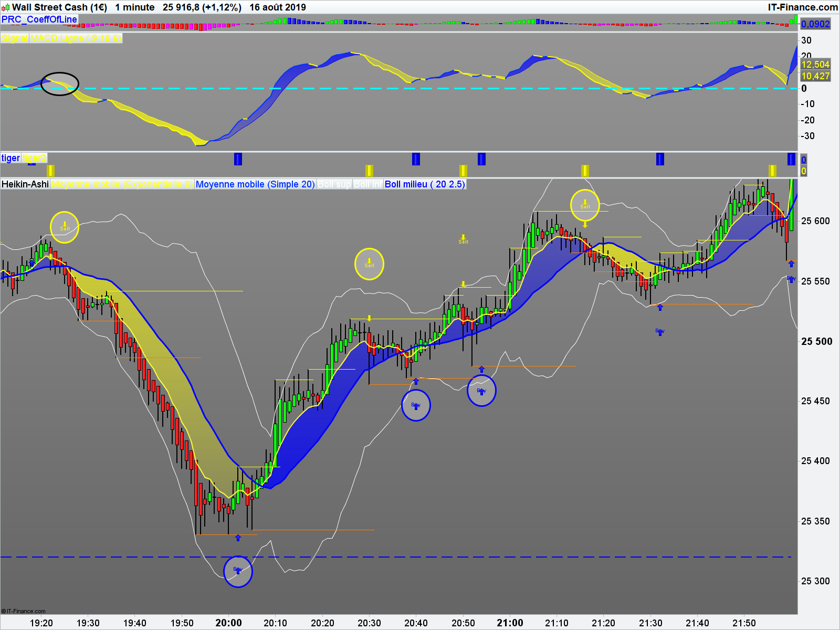Click the "Boll inf" indicator label
This screenshot has height=630, width=840.
368,184
